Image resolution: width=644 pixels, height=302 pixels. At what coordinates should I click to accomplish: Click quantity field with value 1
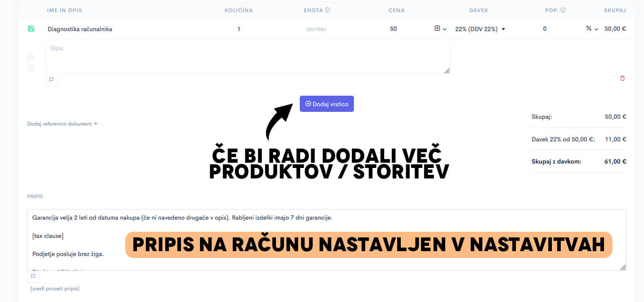239,29
